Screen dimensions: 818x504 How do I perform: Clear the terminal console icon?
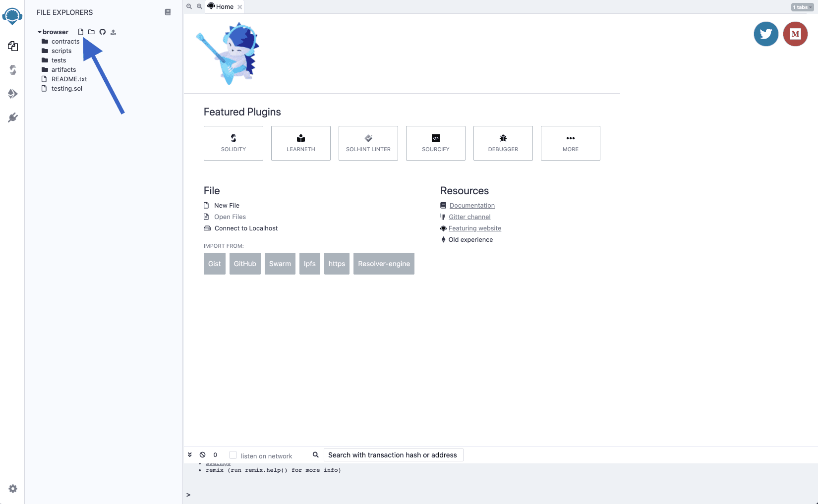click(202, 454)
